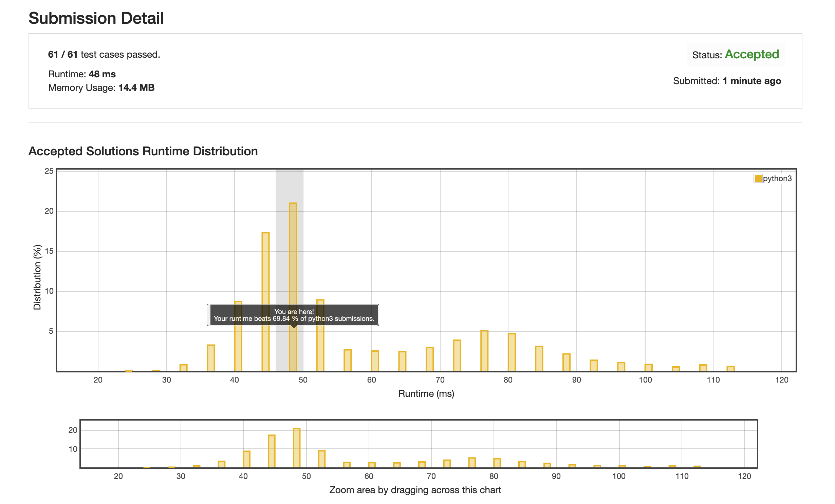Click the green Accepted status text
This screenshot has height=504, width=835.
point(752,55)
